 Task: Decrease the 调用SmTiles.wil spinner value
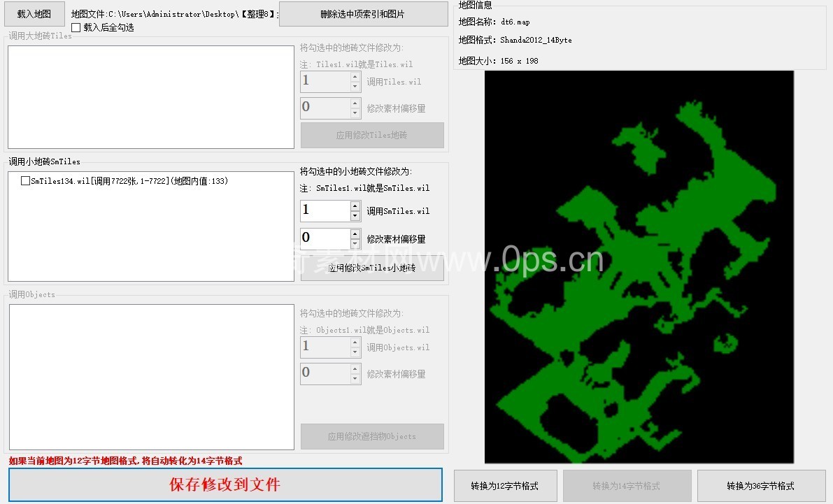click(x=355, y=216)
